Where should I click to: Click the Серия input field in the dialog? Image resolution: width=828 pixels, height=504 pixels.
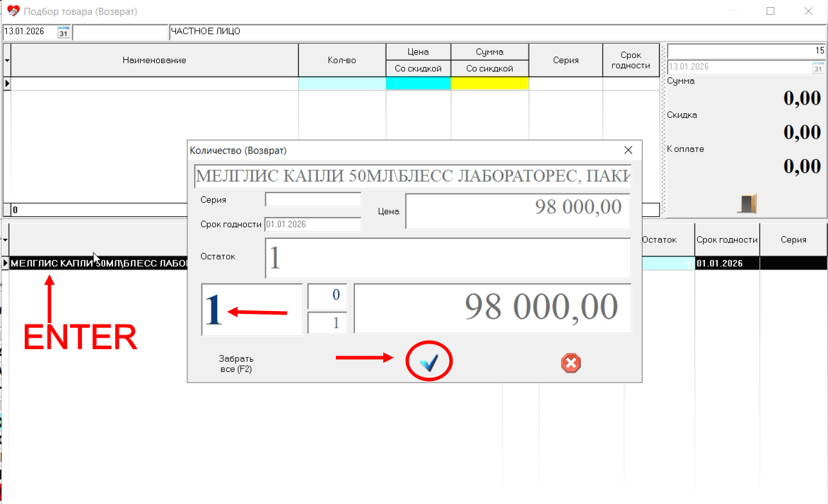tap(313, 199)
